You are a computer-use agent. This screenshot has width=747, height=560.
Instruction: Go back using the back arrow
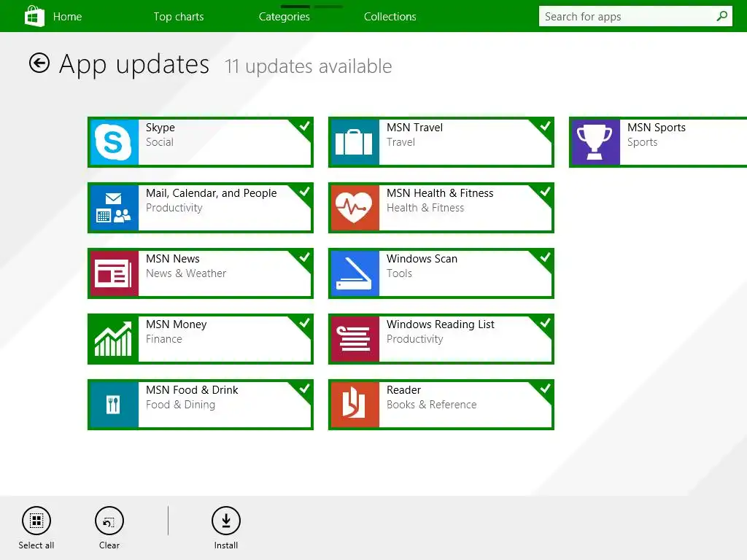click(39, 63)
